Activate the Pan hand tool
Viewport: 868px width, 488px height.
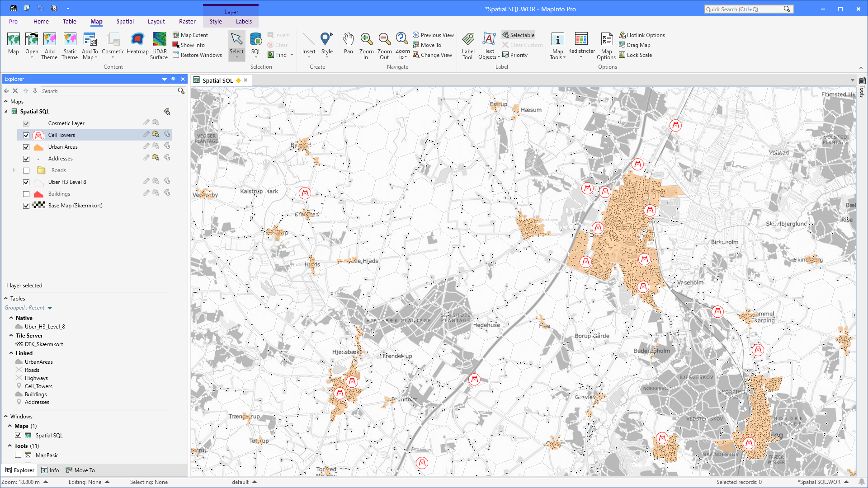[348, 39]
